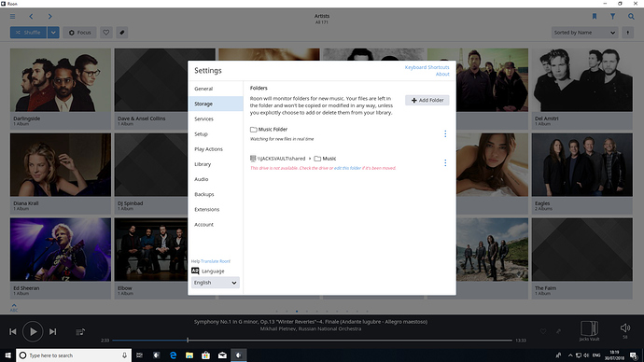Select the Jacks Vault zone icon
This screenshot has height=362, width=644.
[589, 328]
